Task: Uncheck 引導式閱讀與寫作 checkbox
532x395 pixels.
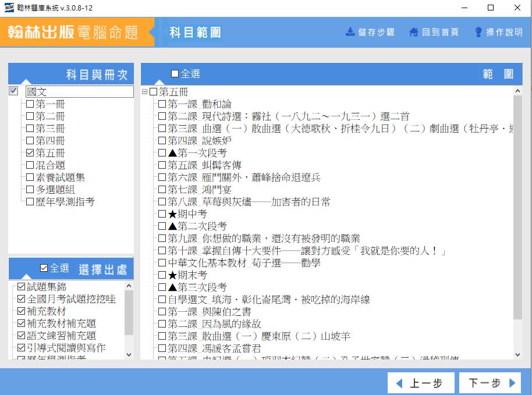Action: click(21, 347)
